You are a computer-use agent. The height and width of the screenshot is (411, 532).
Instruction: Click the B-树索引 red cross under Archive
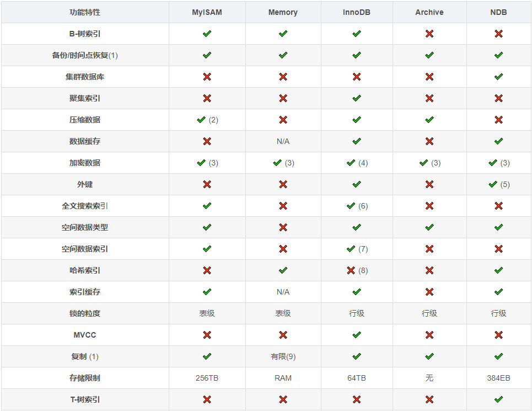pyautogui.click(x=429, y=34)
